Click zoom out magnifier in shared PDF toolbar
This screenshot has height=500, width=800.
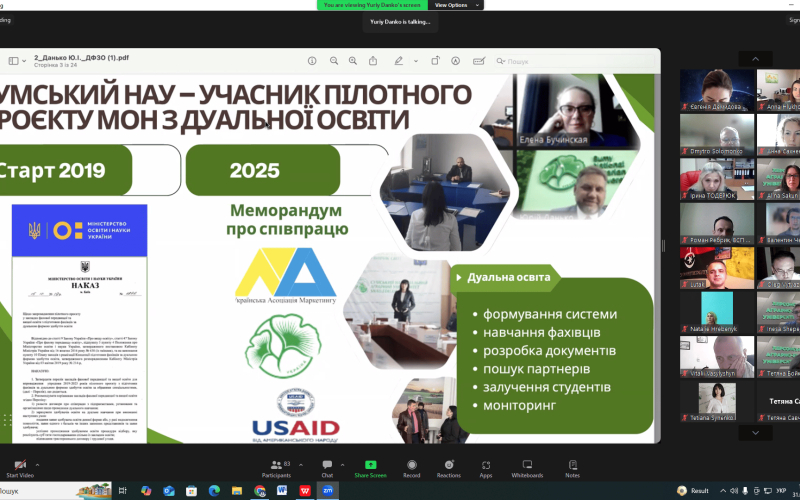(334, 61)
